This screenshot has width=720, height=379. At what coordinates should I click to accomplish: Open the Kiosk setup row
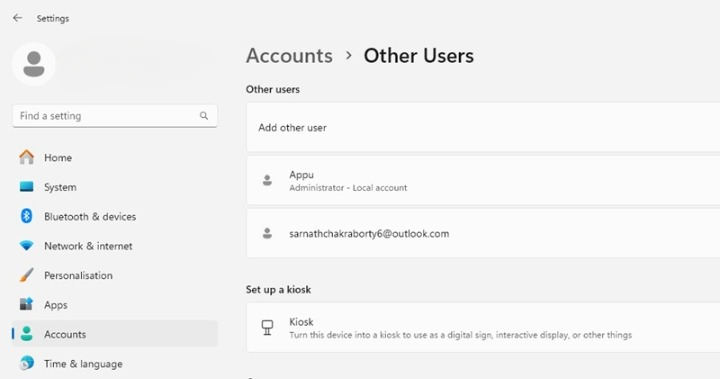click(483, 328)
